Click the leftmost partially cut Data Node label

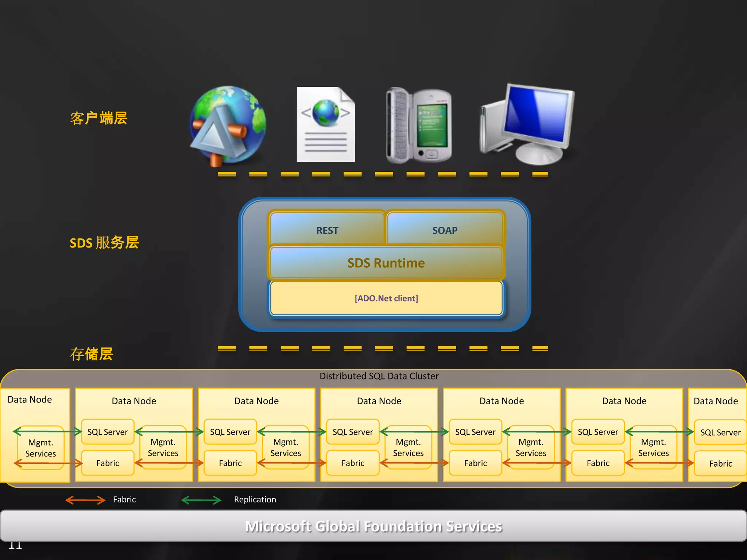(30, 400)
